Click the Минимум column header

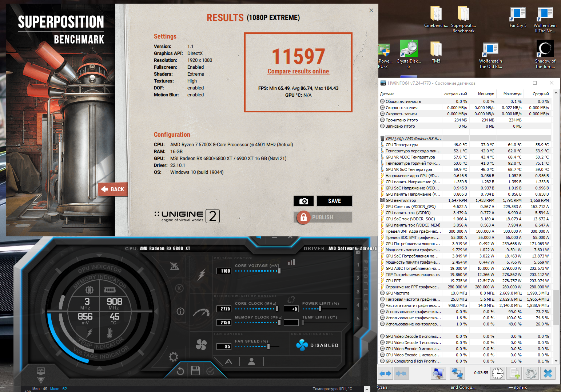(x=483, y=94)
